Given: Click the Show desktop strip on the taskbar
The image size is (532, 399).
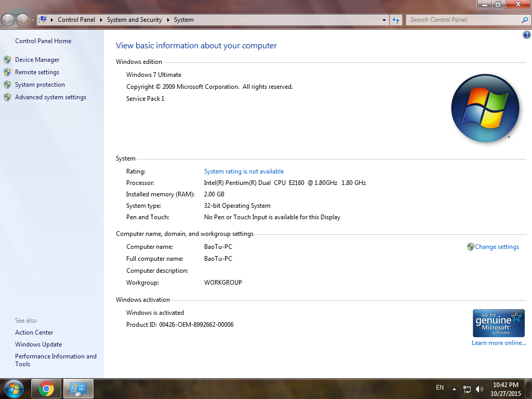Looking at the screenshot, I should 528,389.
